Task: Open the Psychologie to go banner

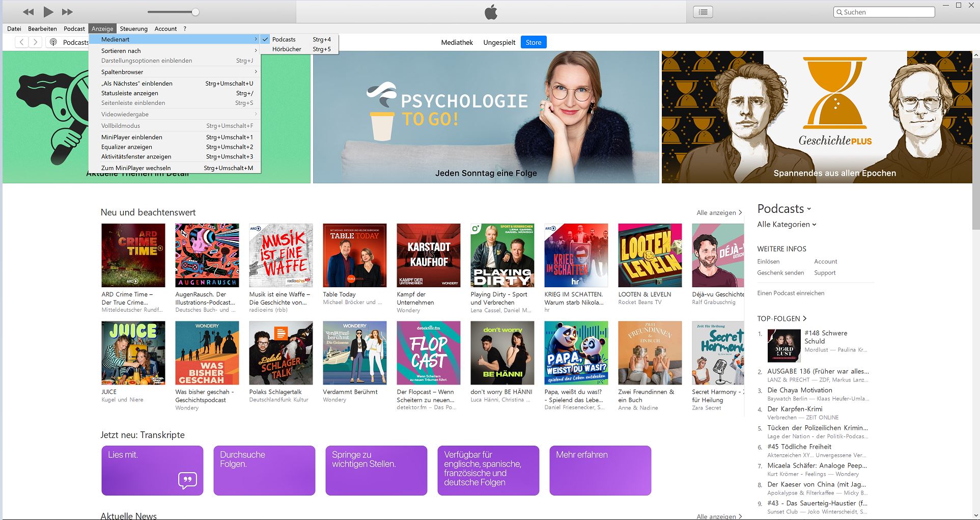Action: pos(486,117)
